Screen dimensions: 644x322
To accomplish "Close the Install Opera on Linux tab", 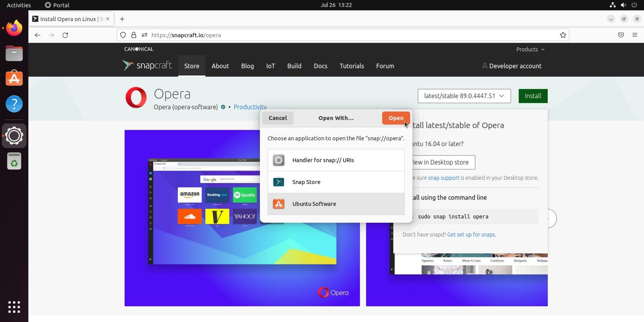I will click(x=108, y=19).
